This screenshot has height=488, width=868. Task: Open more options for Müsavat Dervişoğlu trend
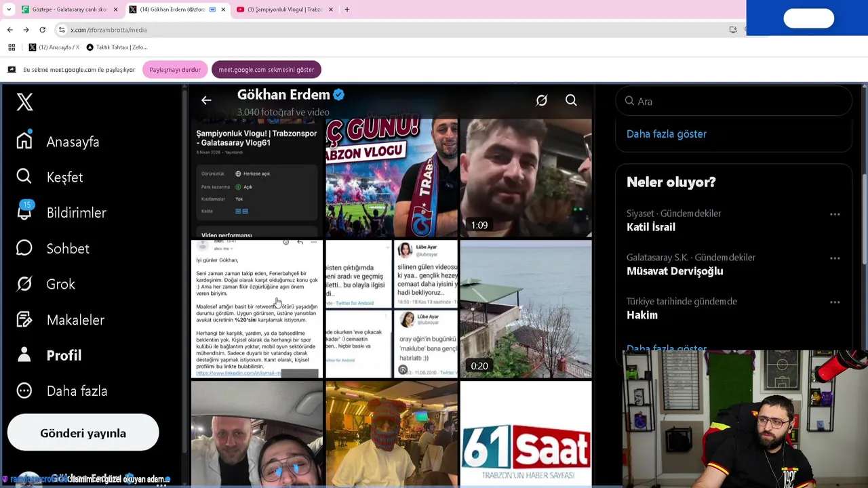[835, 258]
